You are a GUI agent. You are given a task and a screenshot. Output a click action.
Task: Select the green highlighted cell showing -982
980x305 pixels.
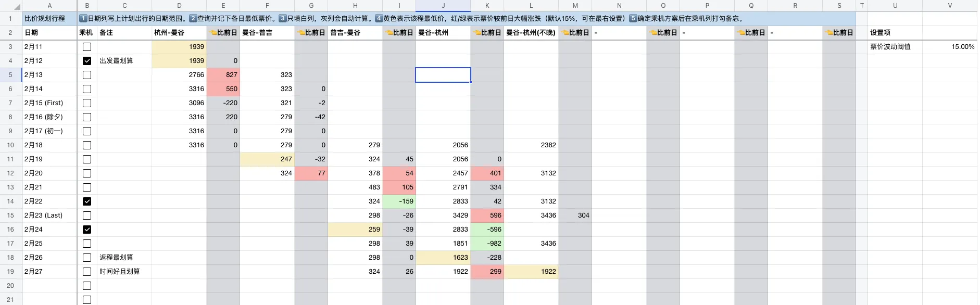(487, 244)
